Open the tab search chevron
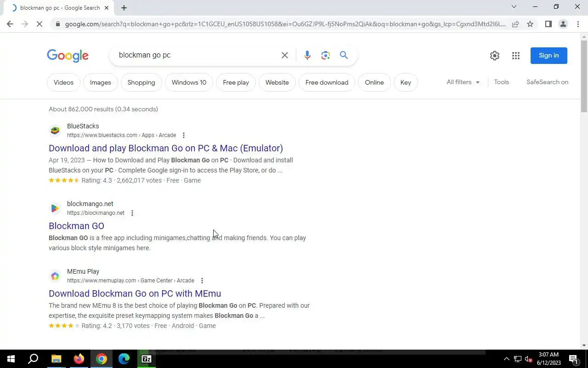This screenshot has width=588, height=368. pyautogui.click(x=514, y=6)
